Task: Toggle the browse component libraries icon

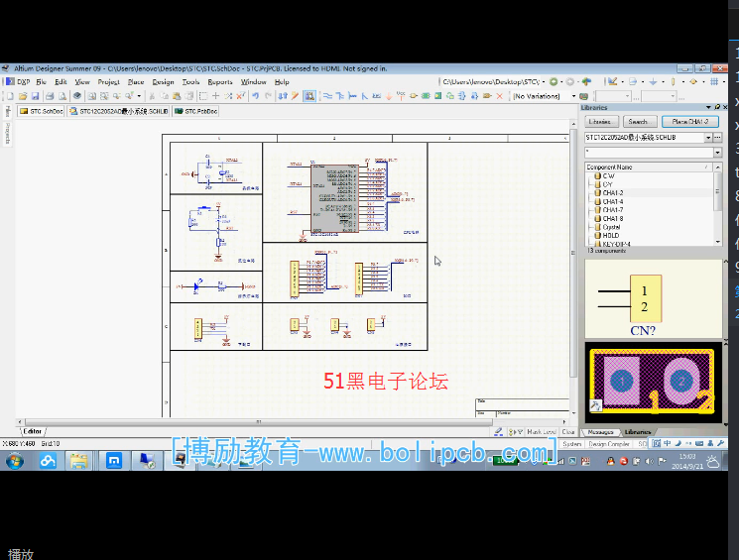Action: [309, 96]
